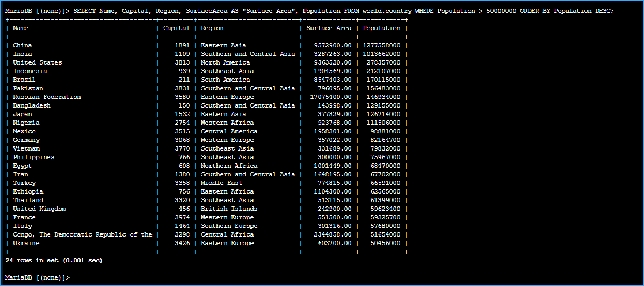Select the Pakistan name entry

coord(28,88)
